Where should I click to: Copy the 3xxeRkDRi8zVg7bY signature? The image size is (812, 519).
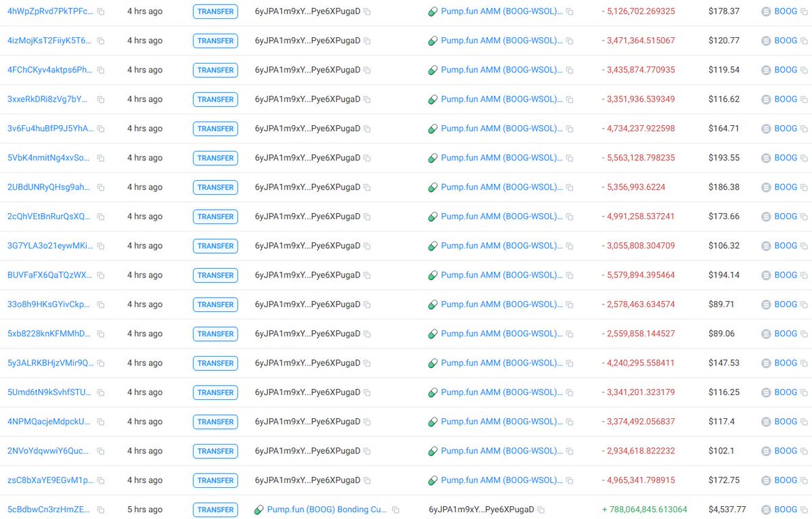tap(101, 99)
